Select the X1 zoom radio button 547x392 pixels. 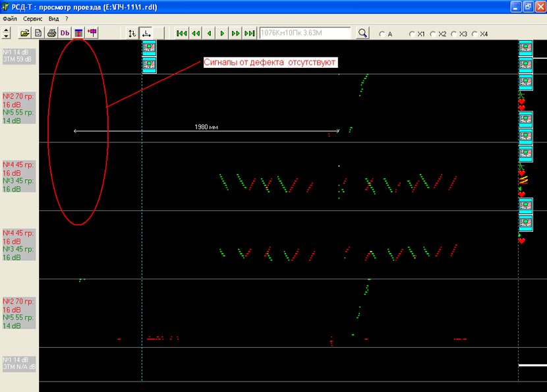coord(417,34)
